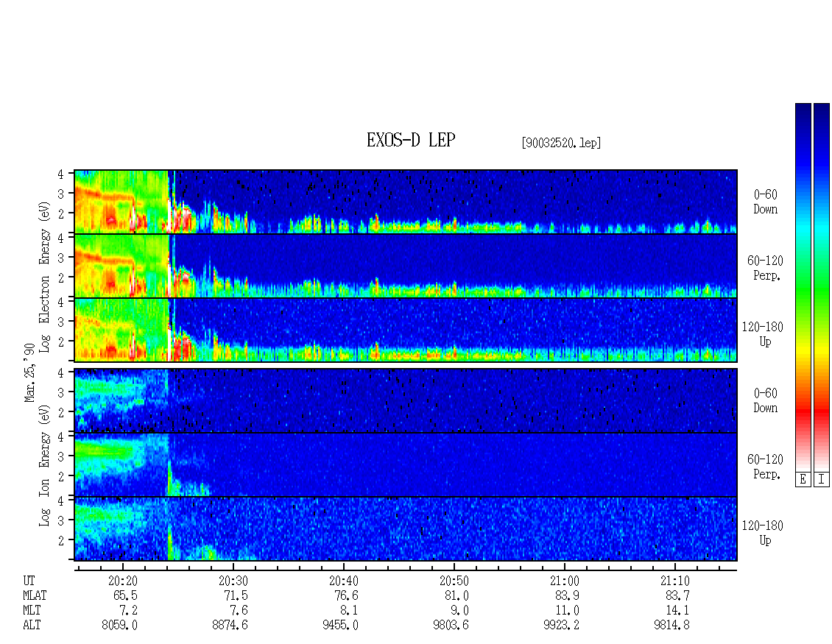The height and width of the screenshot is (644, 832).
Task: Click the MLAT value 65.5
Action: pyautogui.click(x=125, y=595)
